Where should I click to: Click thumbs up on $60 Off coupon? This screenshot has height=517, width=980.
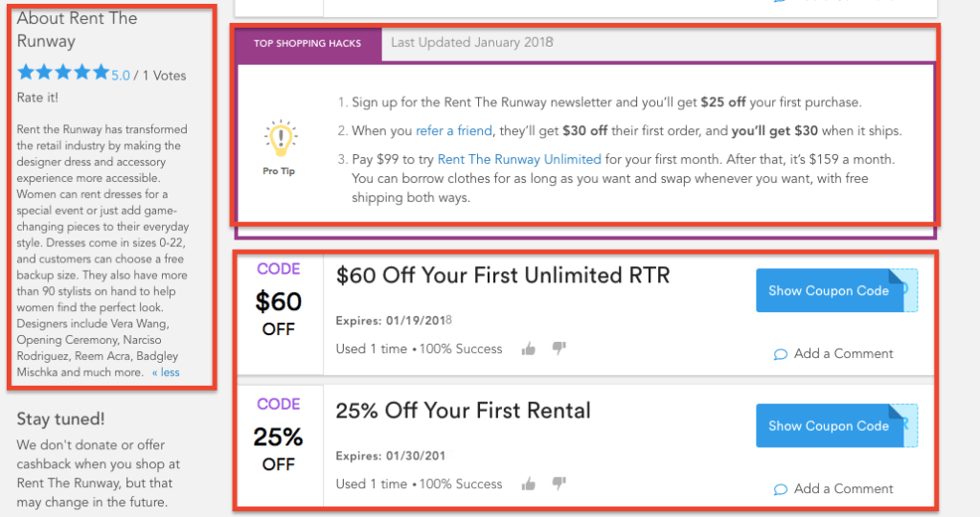click(x=528, y=348)
